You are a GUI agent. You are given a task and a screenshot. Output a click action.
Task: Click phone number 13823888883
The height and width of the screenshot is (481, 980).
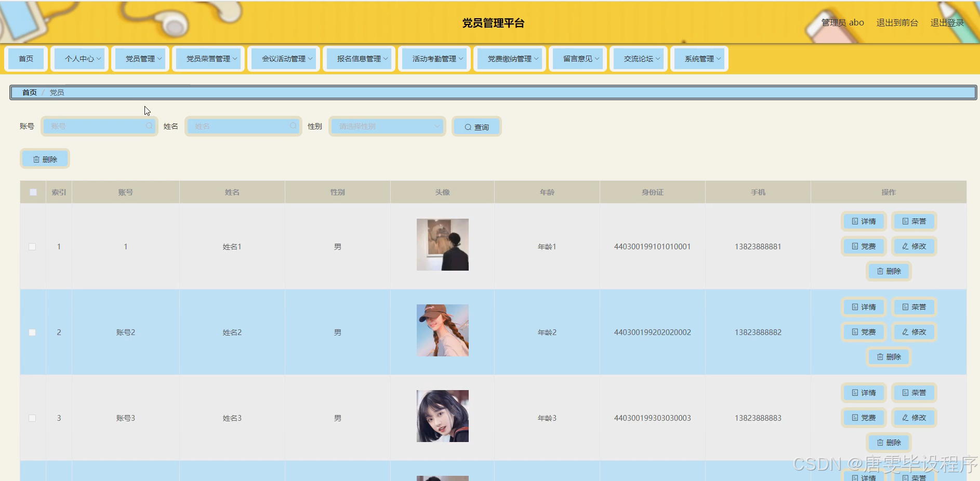pos(758,418)
